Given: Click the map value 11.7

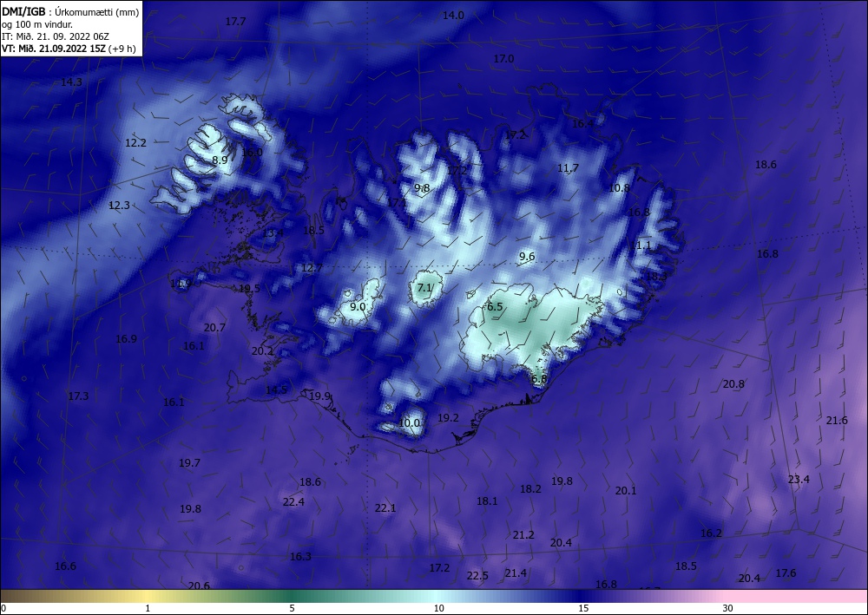Looking at the screenshot, I should 568,168.
